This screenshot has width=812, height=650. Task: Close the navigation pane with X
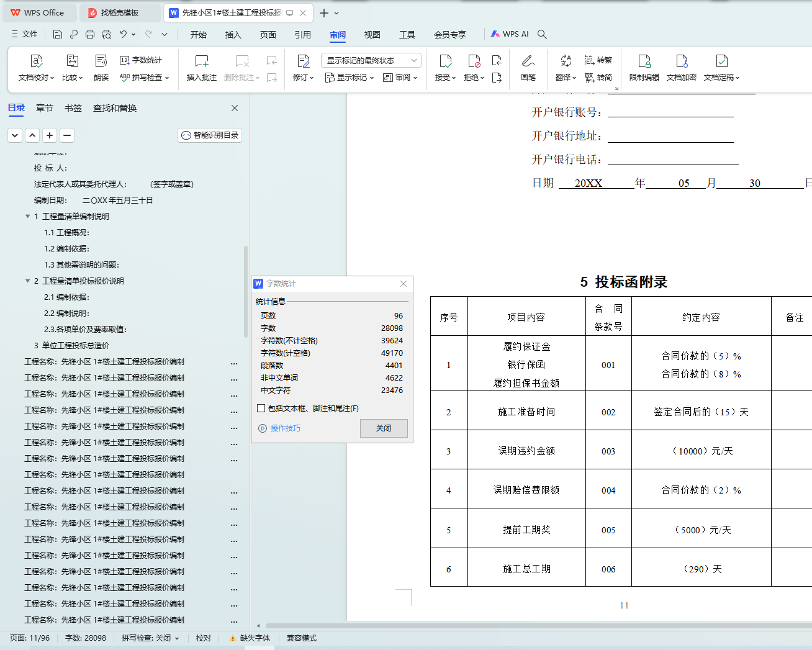(235, 108)
